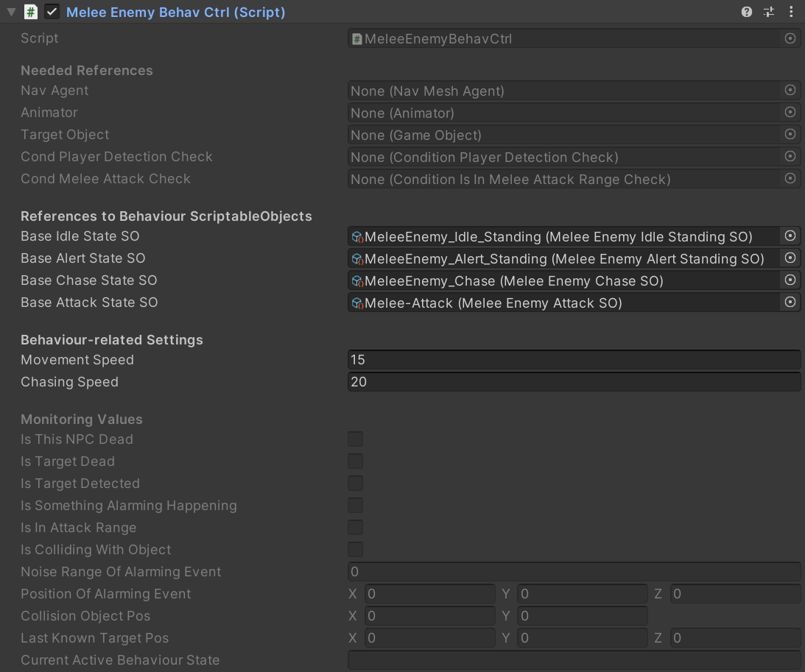805x672 pixels.
Task: Open the component help reference icon
Action: point(747,12)
